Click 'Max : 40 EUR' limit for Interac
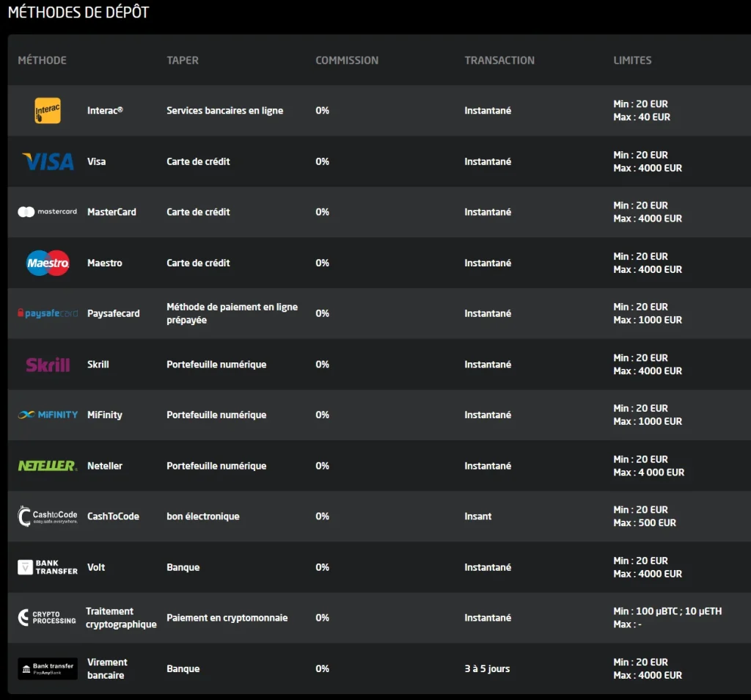751x700 pixels. (642, 117)
